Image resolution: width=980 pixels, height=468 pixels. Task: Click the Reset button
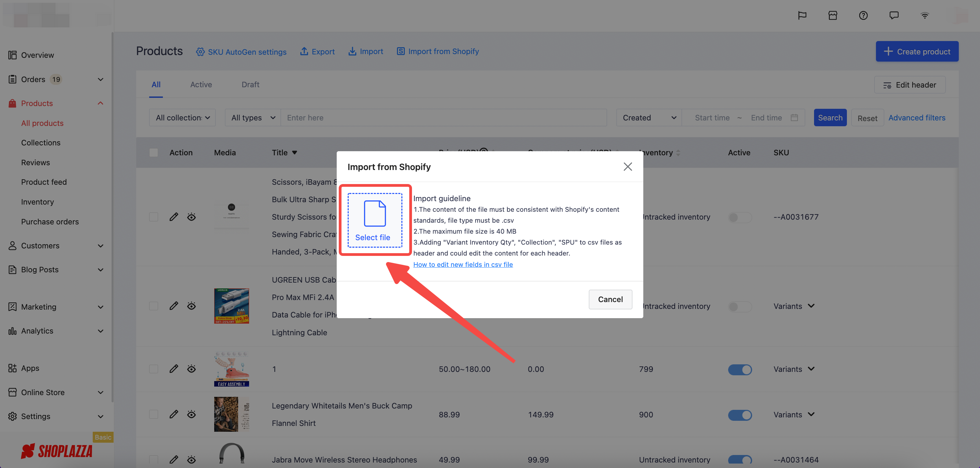coord(867,118)
